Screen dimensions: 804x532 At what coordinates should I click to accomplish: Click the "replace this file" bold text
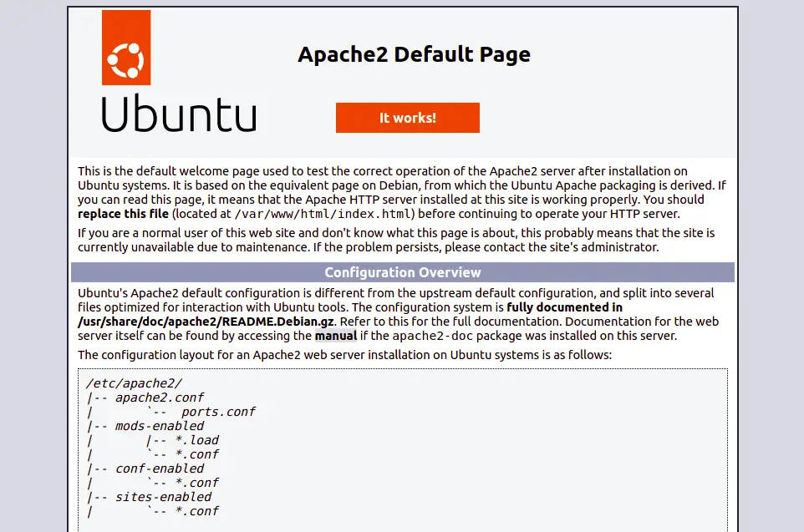point(123,214)
